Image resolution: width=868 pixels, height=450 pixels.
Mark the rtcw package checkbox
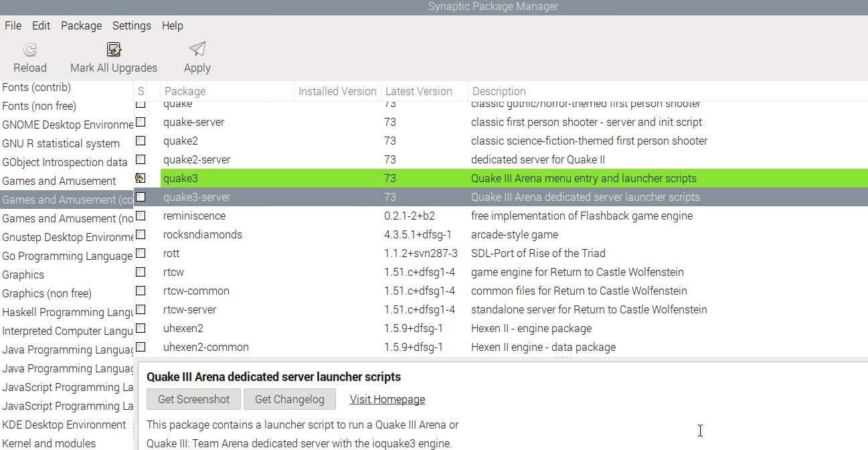(141, 272)
